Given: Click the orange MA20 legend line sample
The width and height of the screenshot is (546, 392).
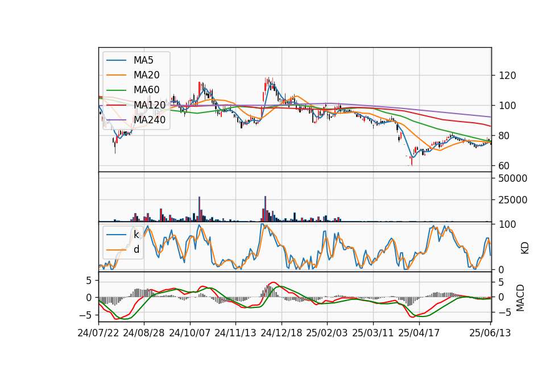Looking at the screenshot, I should (x=116, y=75).
